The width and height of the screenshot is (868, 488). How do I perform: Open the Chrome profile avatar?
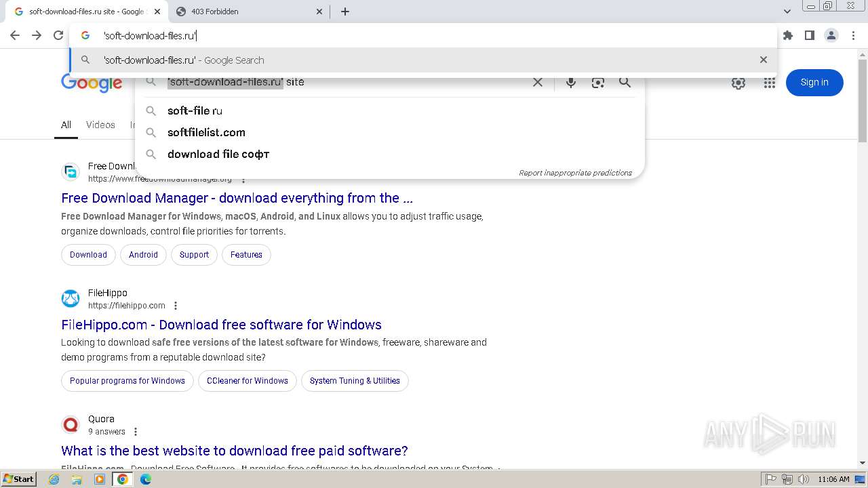[x=831, y=35]
